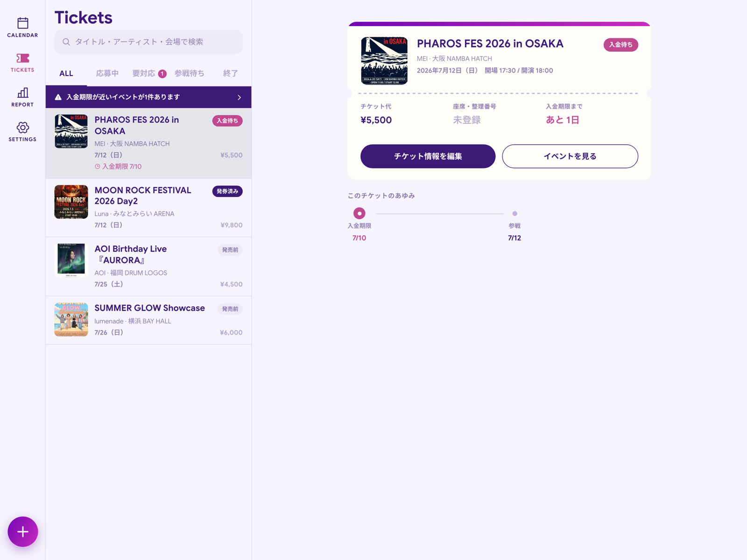The image size is (747, 560).
Task: Switch to the 応募中 tab
Action: [x=107, y=73]
